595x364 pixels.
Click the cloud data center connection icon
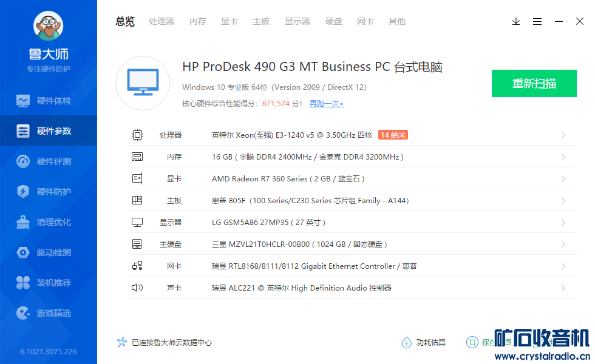click(122, 342)
